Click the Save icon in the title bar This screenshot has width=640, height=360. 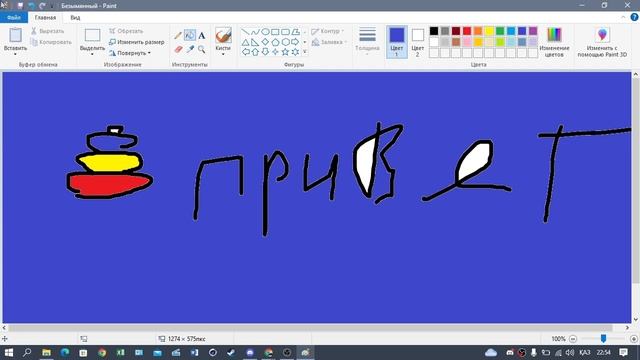(20, 6)
